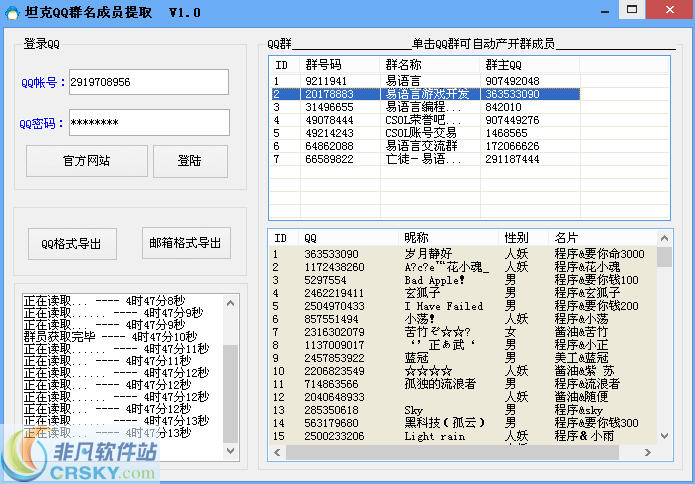Screen dimensions: 695x484
Task: Click member list scroll left arrow
Action: click(277, 452)
